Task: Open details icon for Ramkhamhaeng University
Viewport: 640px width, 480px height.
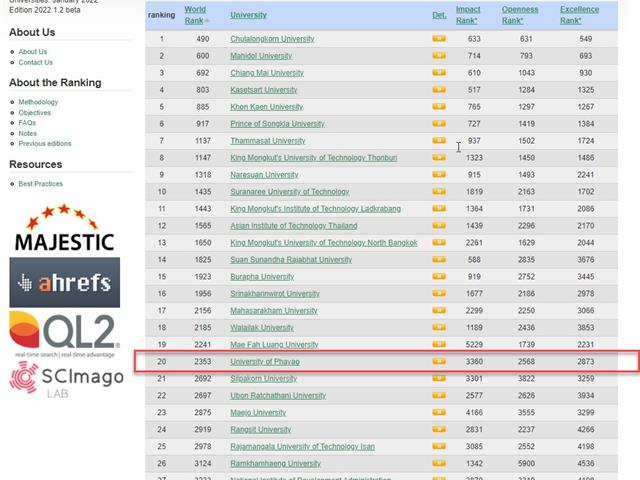Action: (439, 464)
